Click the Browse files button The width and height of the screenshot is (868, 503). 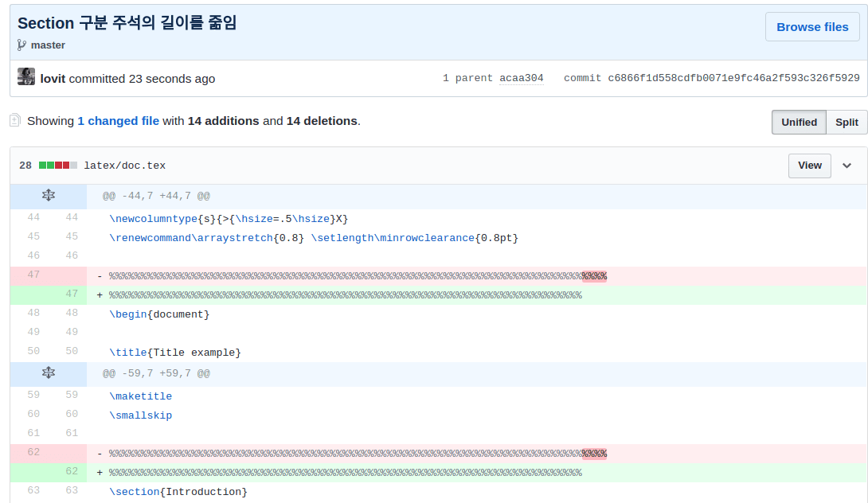(811, 26)
